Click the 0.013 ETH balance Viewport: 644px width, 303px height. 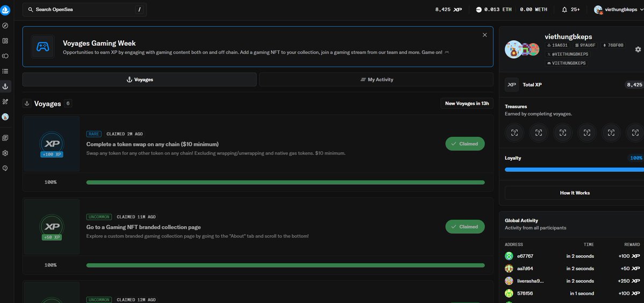click(x=494, y=10)
